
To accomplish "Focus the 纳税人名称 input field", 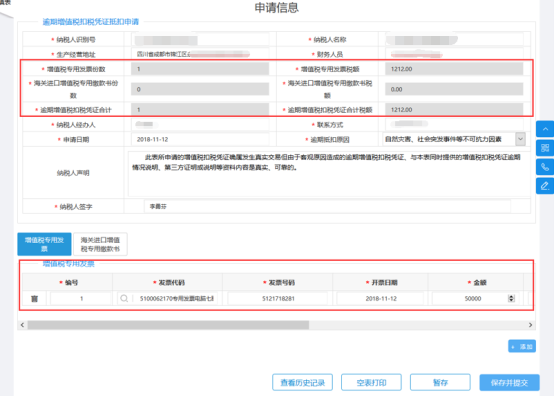I will tap(454, 40).
